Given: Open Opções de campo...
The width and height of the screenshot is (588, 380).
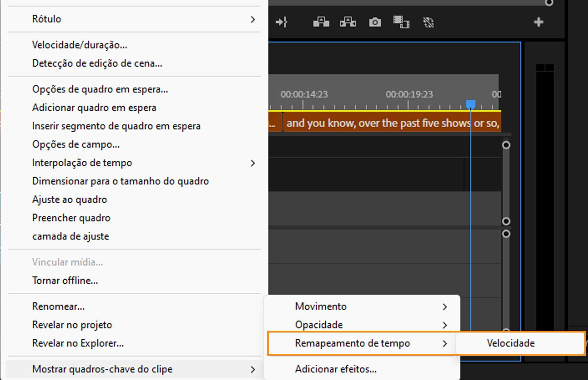Looking at the screenshot, I should 76,144.
